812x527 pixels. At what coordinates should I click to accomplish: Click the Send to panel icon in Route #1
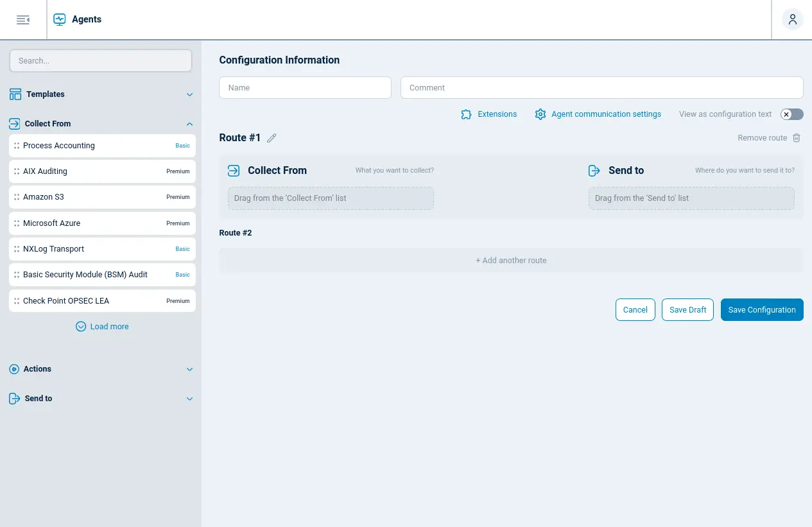click(594, 170)
